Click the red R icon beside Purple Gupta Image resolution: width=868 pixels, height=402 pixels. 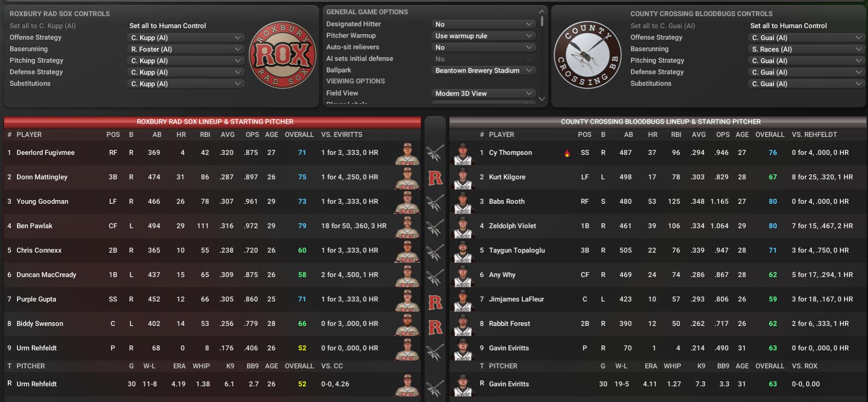(435, 302)
